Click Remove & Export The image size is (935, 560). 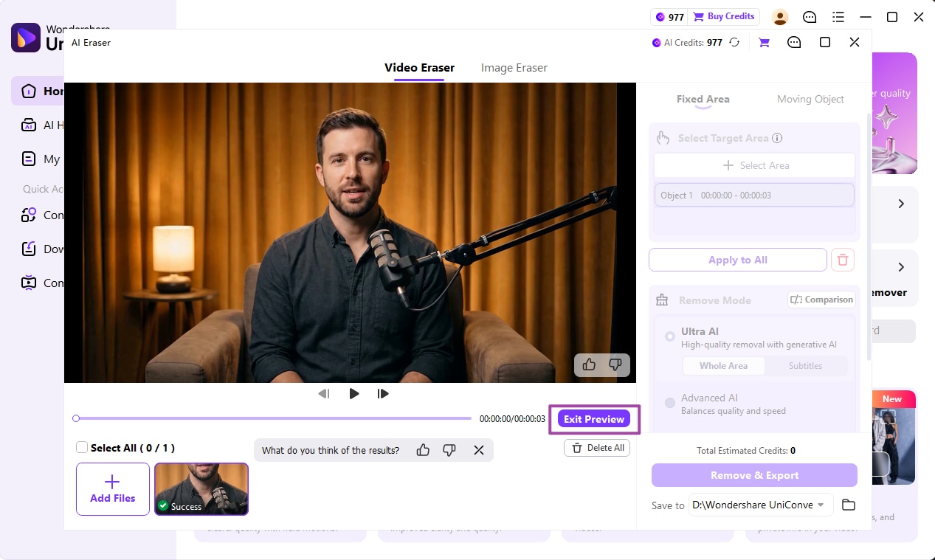point(754,475)
